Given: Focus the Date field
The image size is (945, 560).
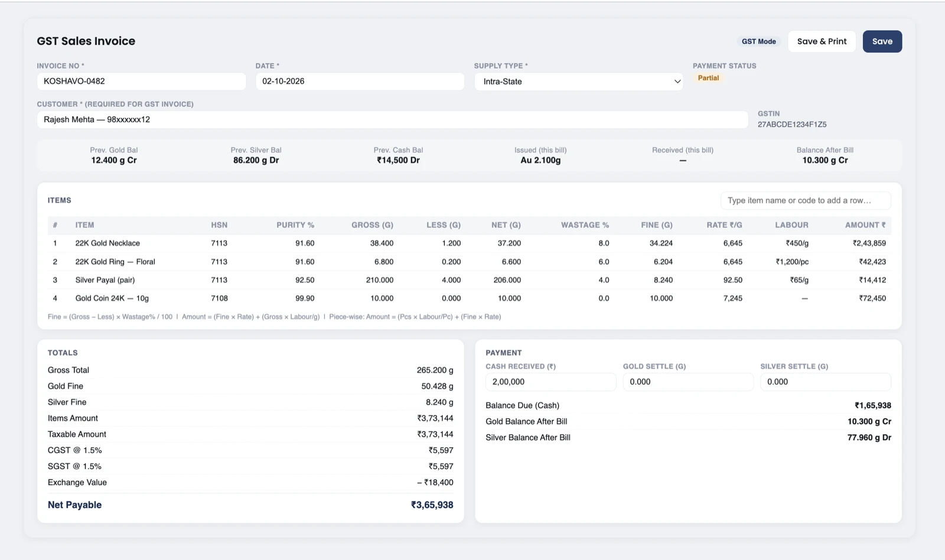Looking at the screenshot, I should 360,82.
